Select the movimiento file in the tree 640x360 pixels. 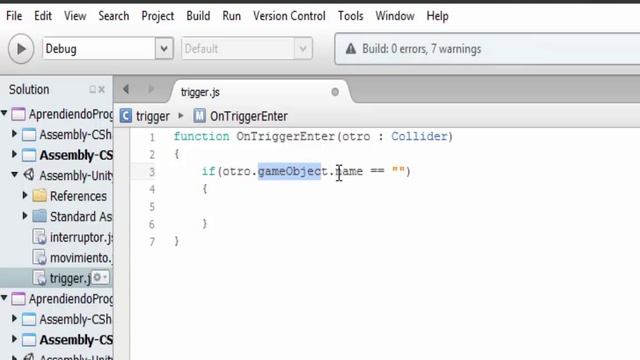(x=81, y=258)
